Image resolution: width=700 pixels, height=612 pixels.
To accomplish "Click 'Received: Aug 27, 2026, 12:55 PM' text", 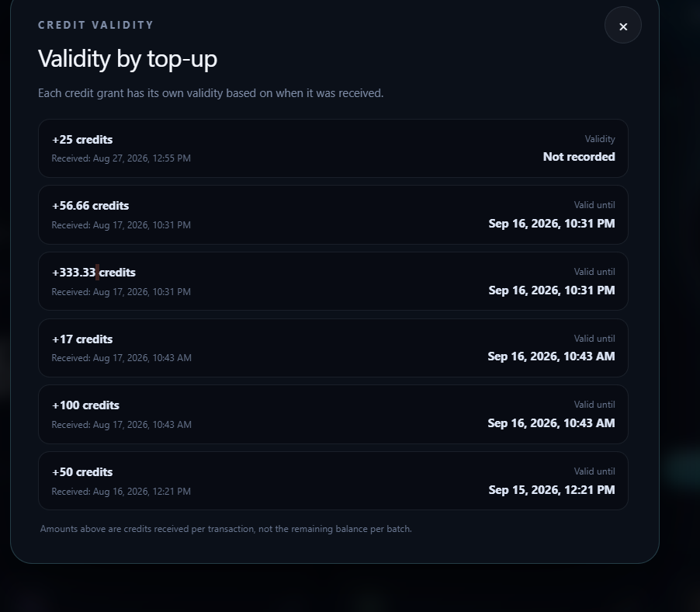I will tap(121, 158).
